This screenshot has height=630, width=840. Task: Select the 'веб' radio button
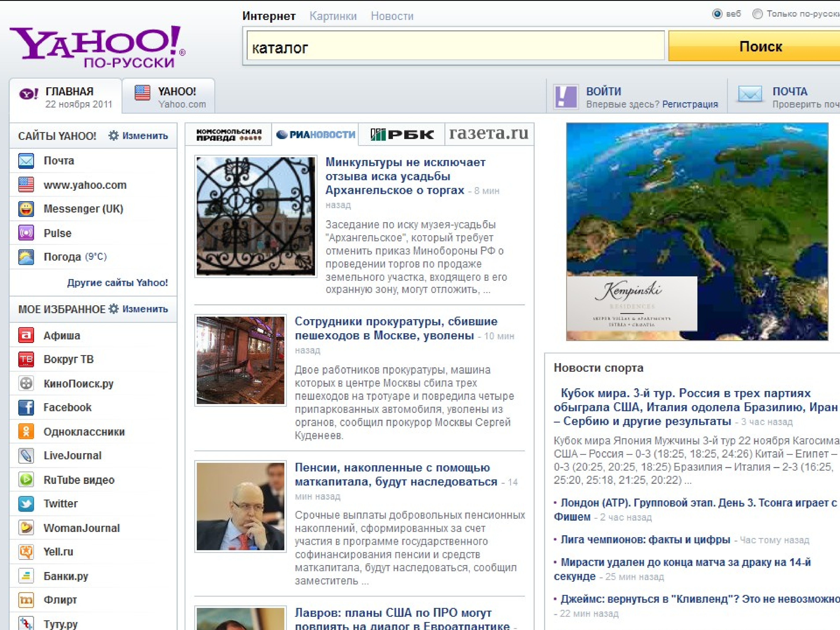717,14
